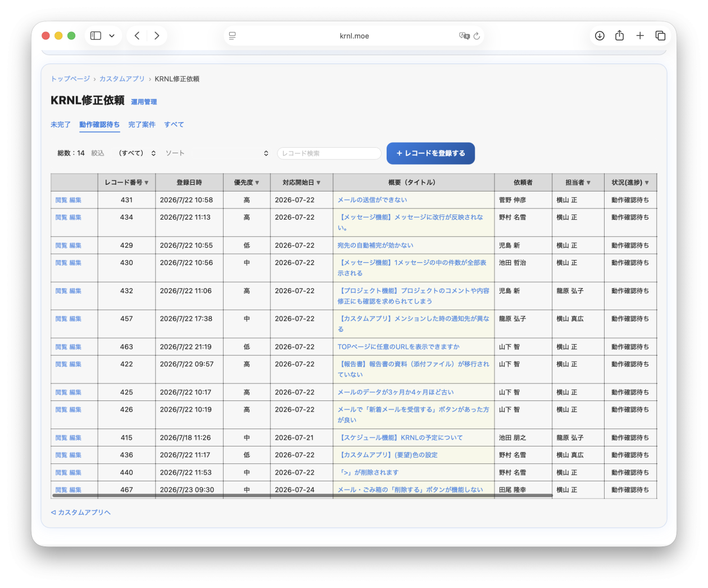The image size is (708, 588).
Task: Open the カスタムアプリ breadcrumb link
Action: pyautogui.click(x=122, y=79)
